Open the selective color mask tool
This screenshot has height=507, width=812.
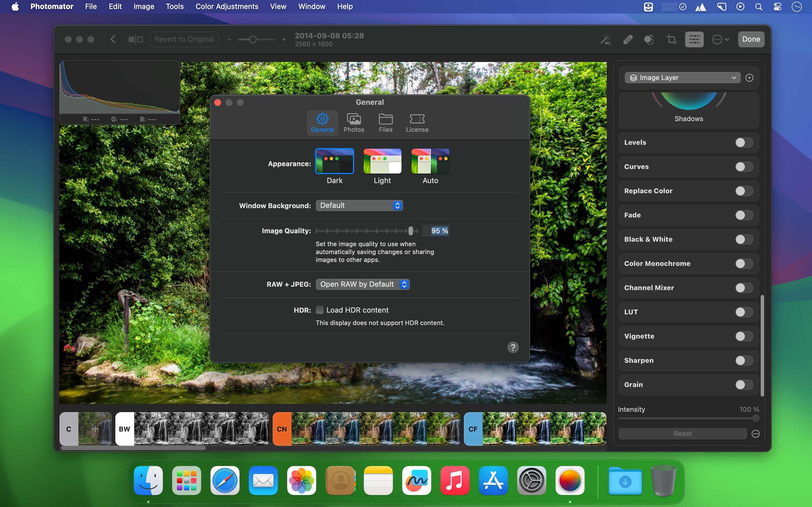[649, 39]
